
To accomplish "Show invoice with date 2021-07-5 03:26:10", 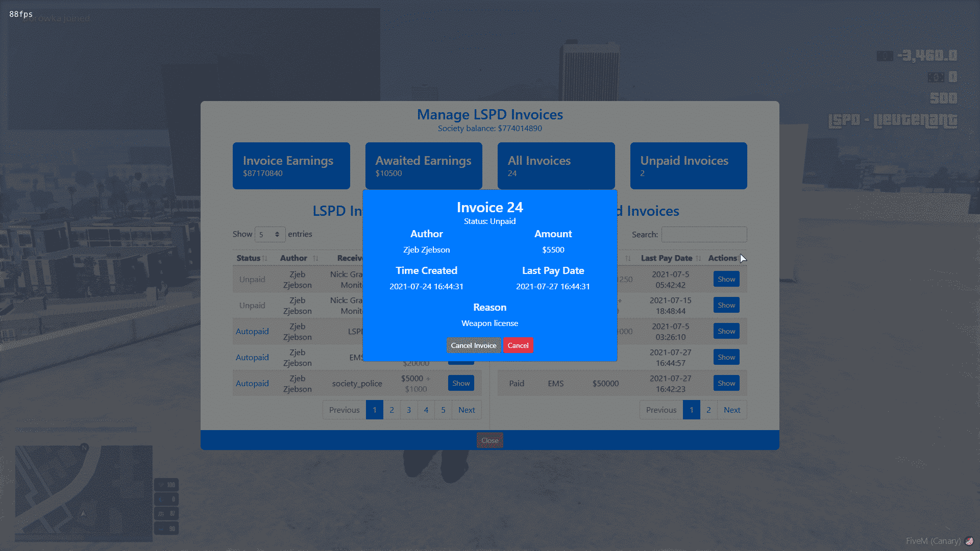I will pyautogui.click(x=726, y=331).
